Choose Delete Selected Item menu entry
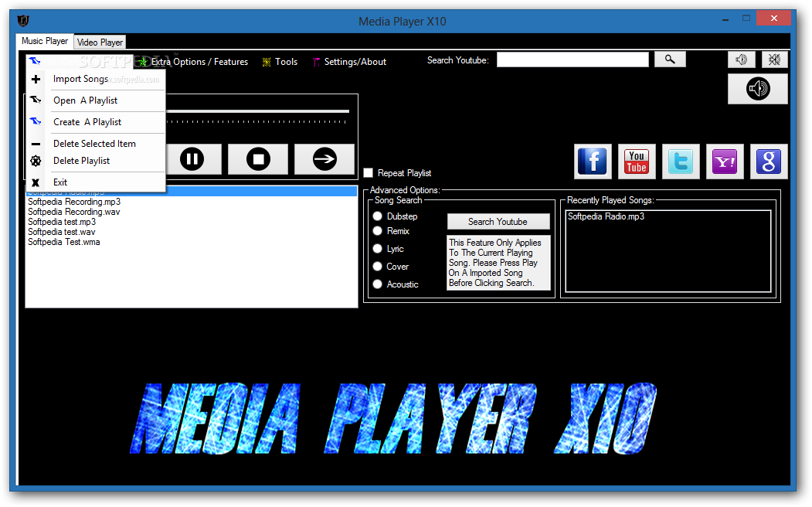Viewport: 812px width, 507px height. (x=96, y=144)
